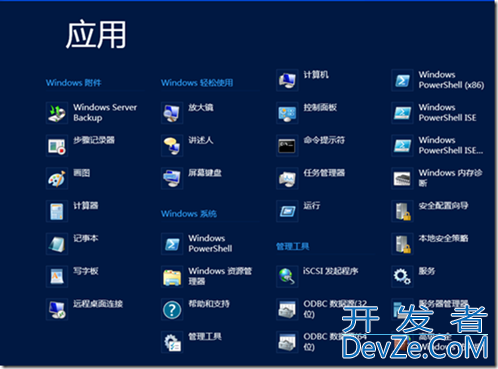Select the Windows 系统 group heading

[189, 214]
